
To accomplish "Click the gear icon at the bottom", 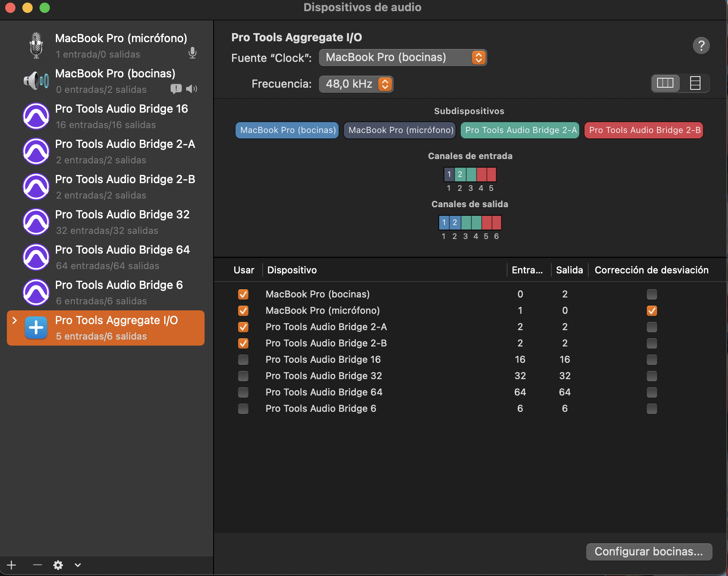I will (x=58, y=565).
